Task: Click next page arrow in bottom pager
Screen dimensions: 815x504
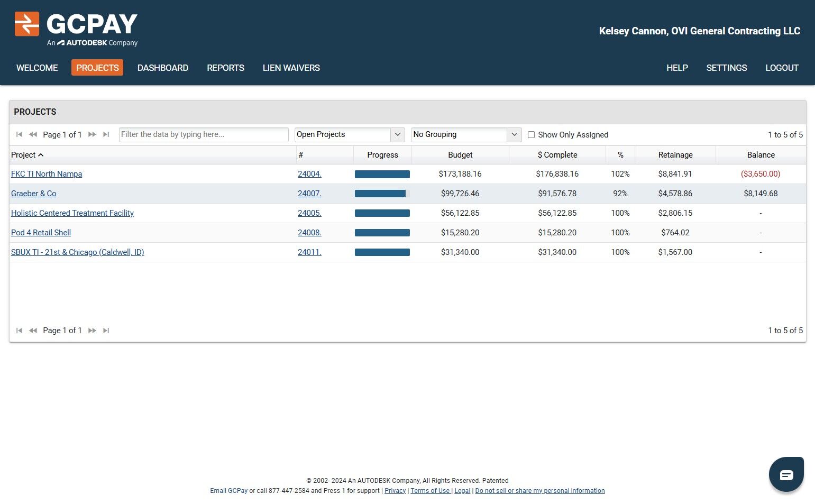Action: (x=92, y=331)
